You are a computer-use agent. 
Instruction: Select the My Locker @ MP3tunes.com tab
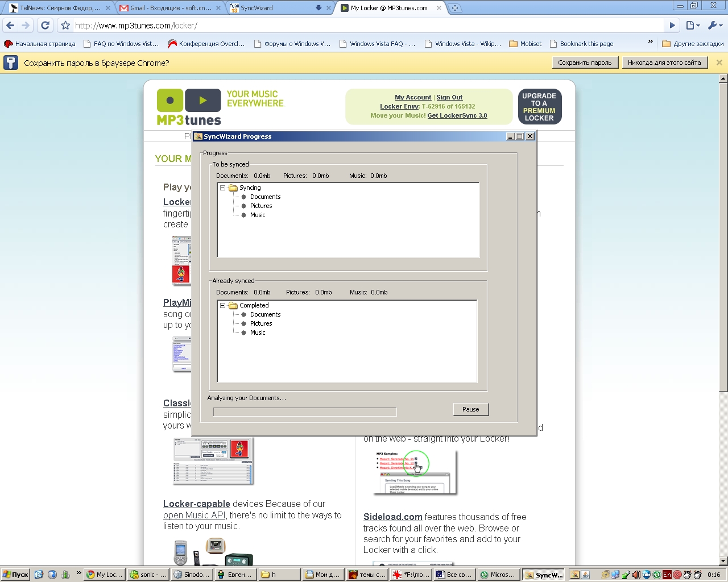tap(389, 8)
